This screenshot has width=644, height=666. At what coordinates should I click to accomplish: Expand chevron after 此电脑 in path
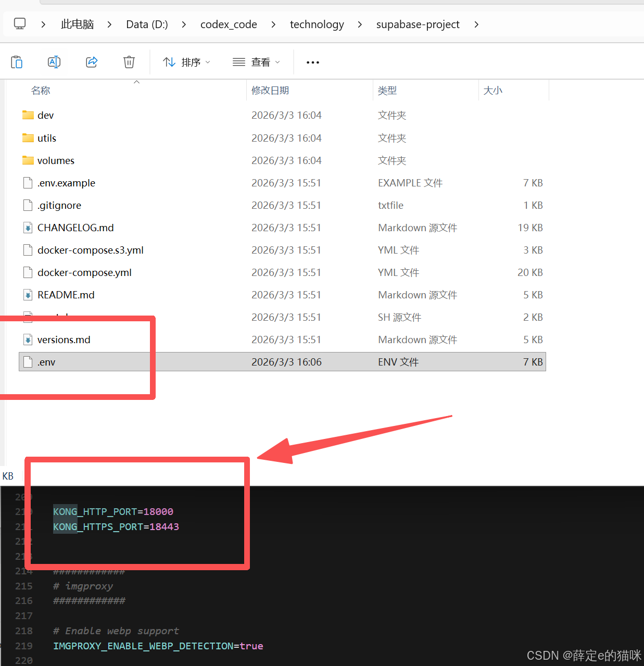tap(109, 24)
